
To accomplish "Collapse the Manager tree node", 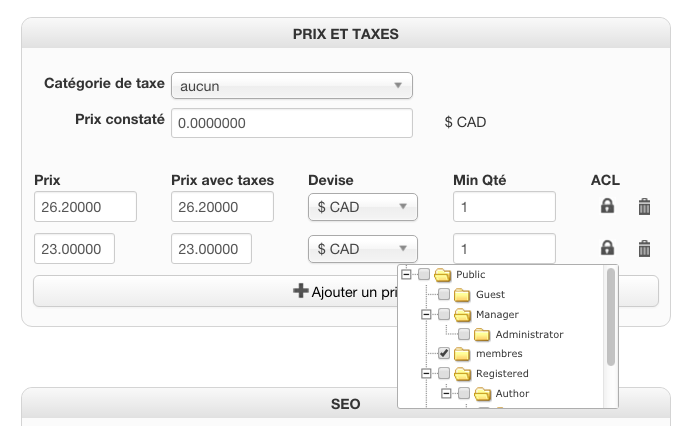I will tap(426, 314).
